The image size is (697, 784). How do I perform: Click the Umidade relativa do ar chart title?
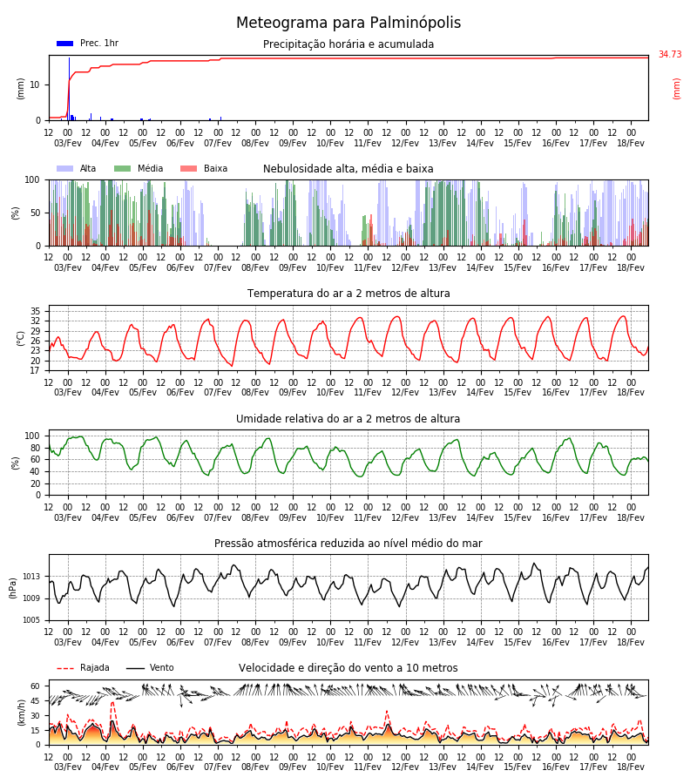[x=348, y=418]
